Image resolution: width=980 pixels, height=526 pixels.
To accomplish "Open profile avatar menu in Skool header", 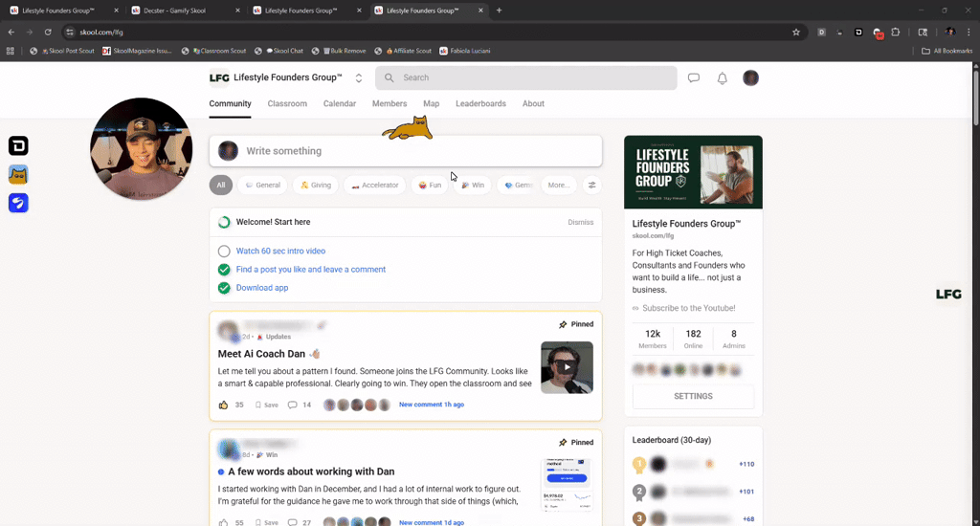I will click(x=750, y=78).
